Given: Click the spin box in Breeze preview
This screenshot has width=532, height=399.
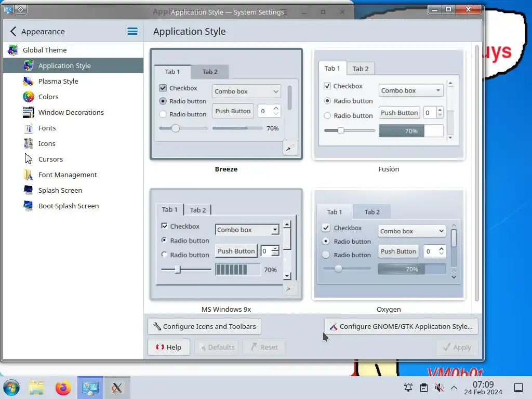Looking at the screenshot, I should [269, 111].
